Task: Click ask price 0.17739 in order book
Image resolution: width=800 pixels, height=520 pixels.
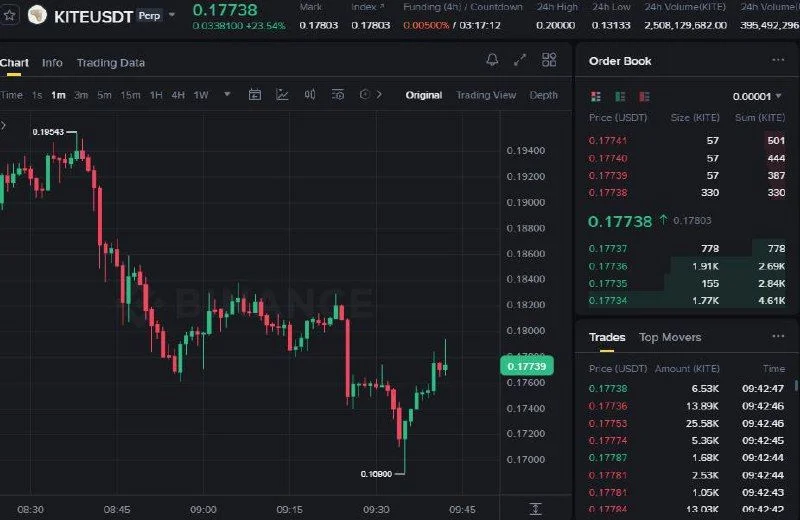Action: tap(608, 176)
